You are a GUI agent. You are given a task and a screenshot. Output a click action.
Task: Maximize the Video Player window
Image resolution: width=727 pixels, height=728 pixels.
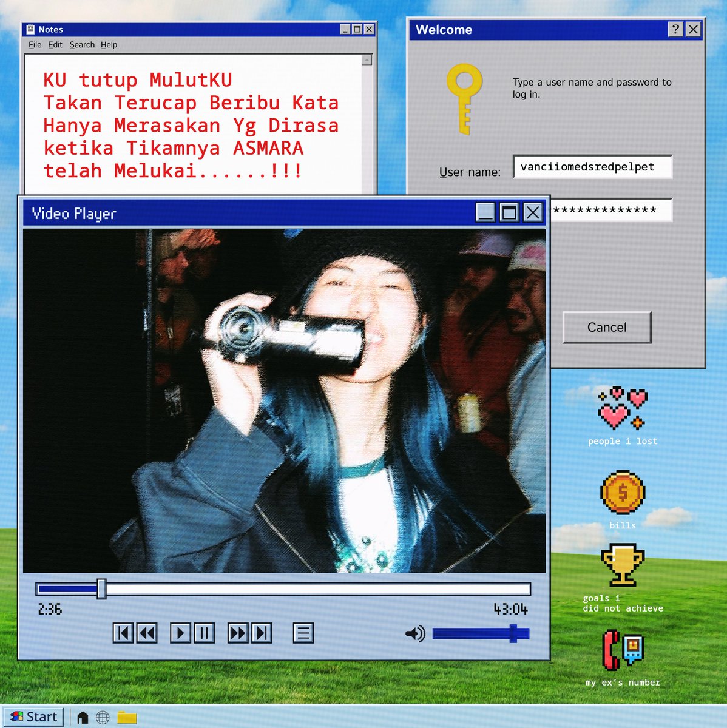point(509,212)
